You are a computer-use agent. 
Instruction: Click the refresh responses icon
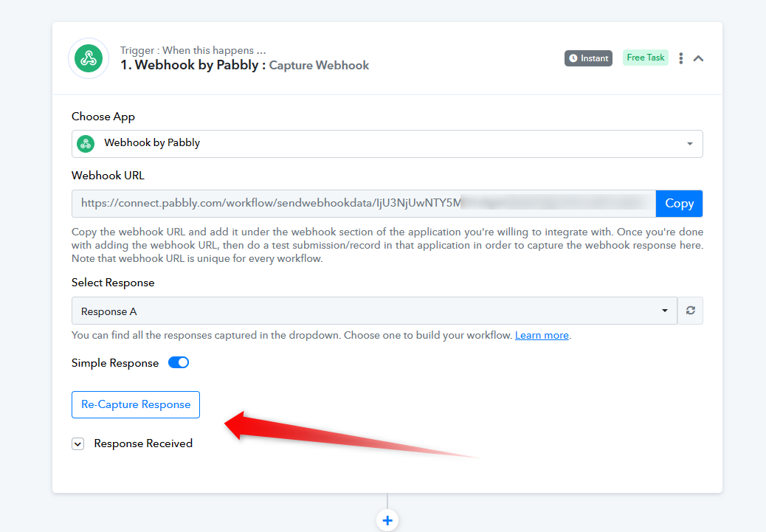690,311
